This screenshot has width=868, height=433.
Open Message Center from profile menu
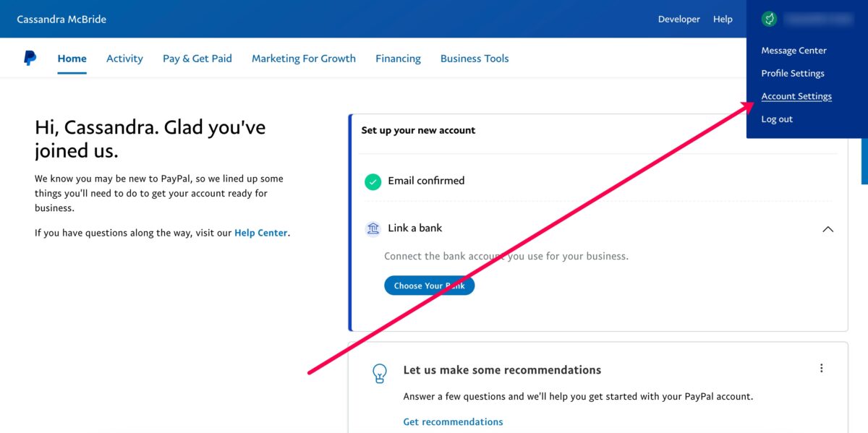793,51
